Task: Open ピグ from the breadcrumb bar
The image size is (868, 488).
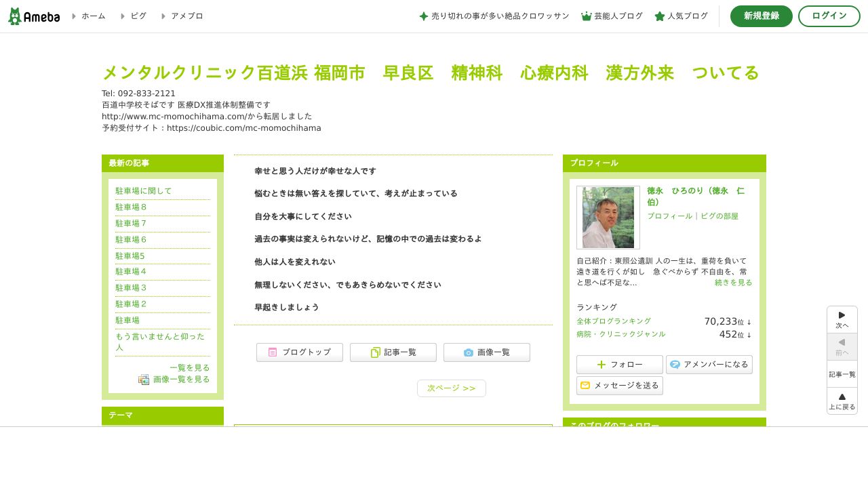Action: (138, 16)
